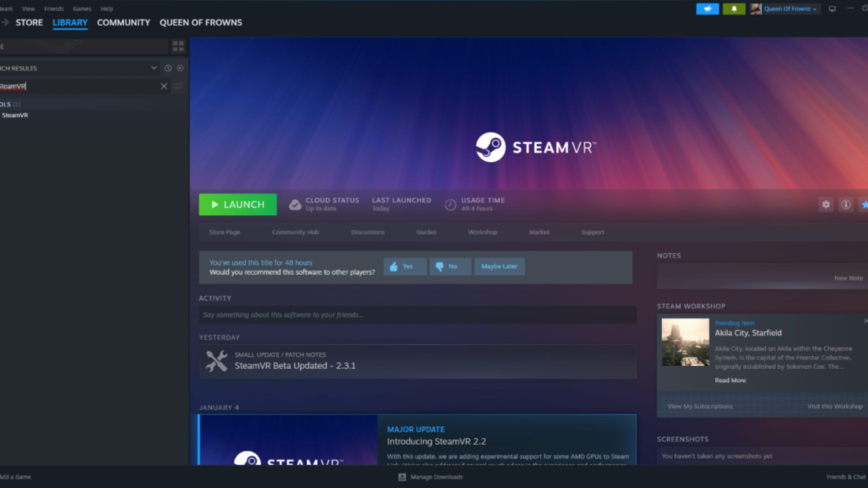Select SteamVR in the tools list
Screen dimensions: 868x488
[15, 115]
